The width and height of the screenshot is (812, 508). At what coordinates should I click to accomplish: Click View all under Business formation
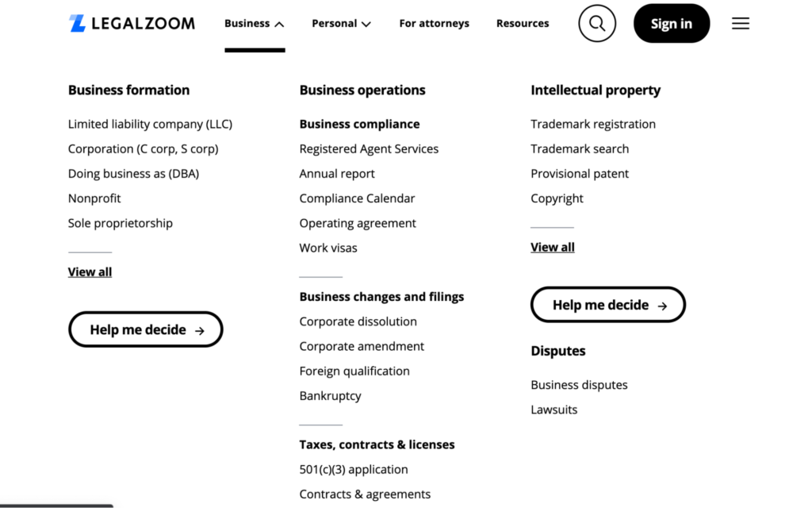click(x=90, y=271)
